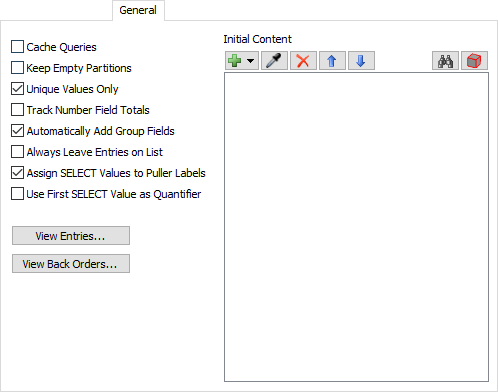Uncheck Unique Values Only
Screen dimensions: 498x392
pyautogui.click(x=17, y=89)
